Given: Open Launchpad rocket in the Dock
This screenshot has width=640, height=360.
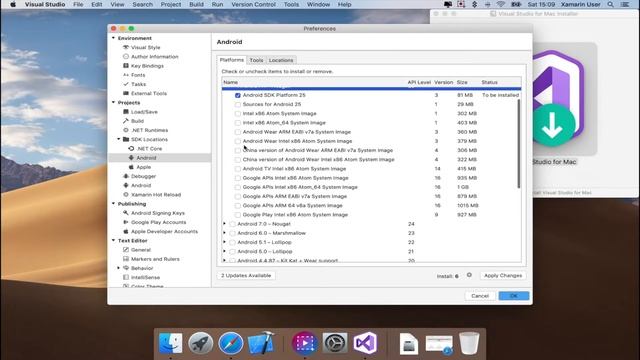Looking at the screenshot, I should (200, 343).
